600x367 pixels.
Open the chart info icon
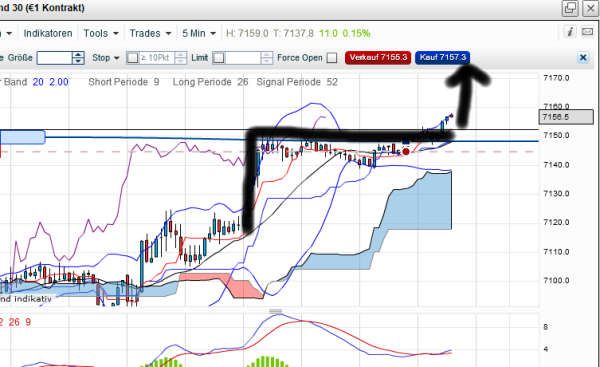pyautogui.click(x=570, y=32)
